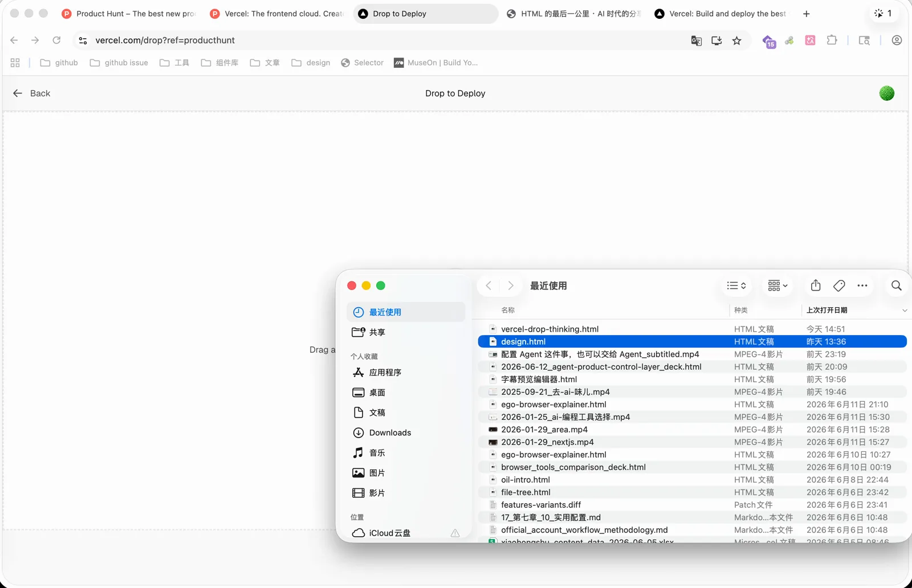Open a new browser tab
Image resolution: width=912 pixels, height=588 pixels.
806,14
